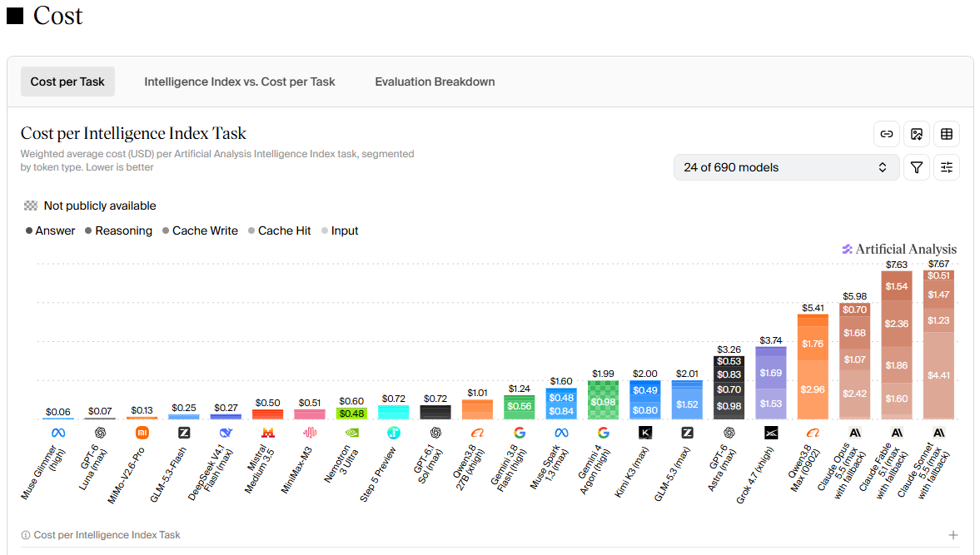Click Qwen logo under Qwen3.8 27B bar

click(477, 433)
